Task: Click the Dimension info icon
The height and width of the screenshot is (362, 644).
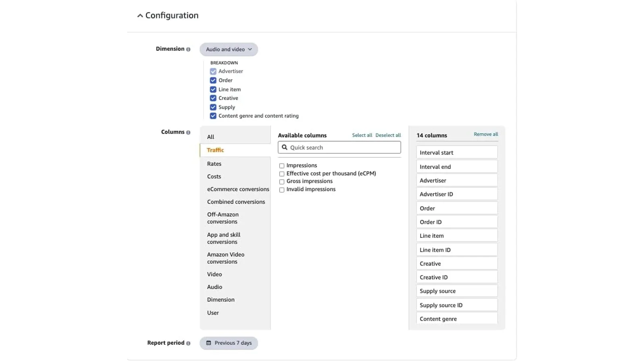Action: [188, 49]
